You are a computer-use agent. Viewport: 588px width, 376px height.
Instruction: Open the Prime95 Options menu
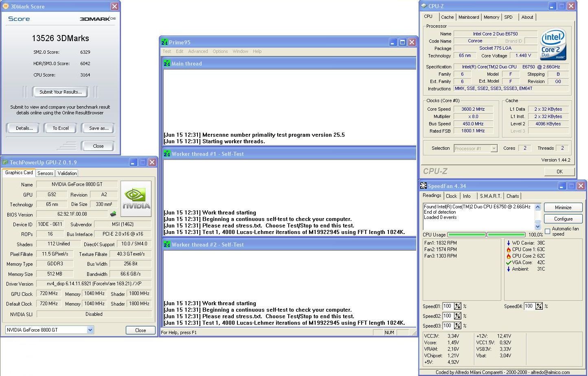pyautogui.click(x=220, y=51)
